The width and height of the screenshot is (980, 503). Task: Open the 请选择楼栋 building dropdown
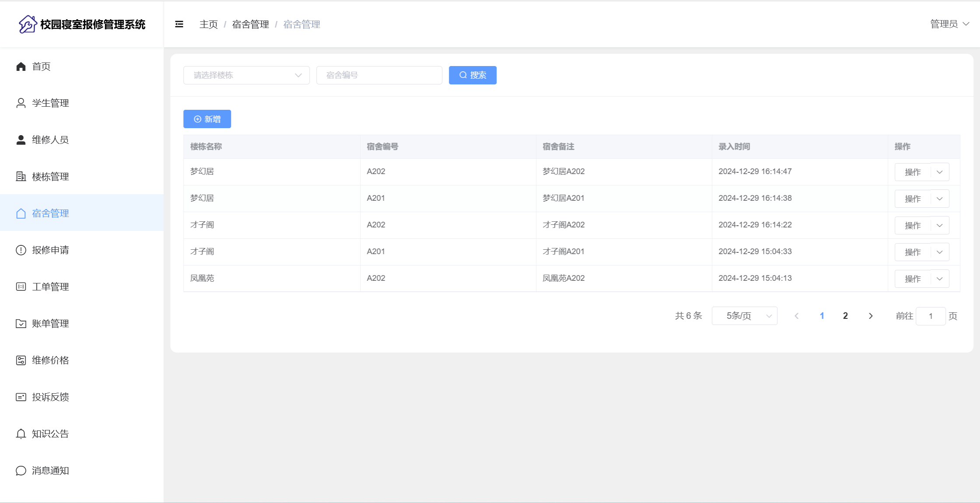[x=246, y=75]
